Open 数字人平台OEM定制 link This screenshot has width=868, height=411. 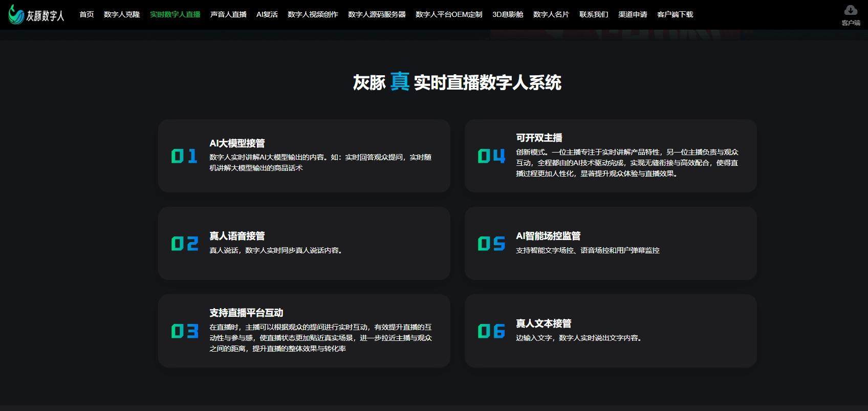pos(449,14)
